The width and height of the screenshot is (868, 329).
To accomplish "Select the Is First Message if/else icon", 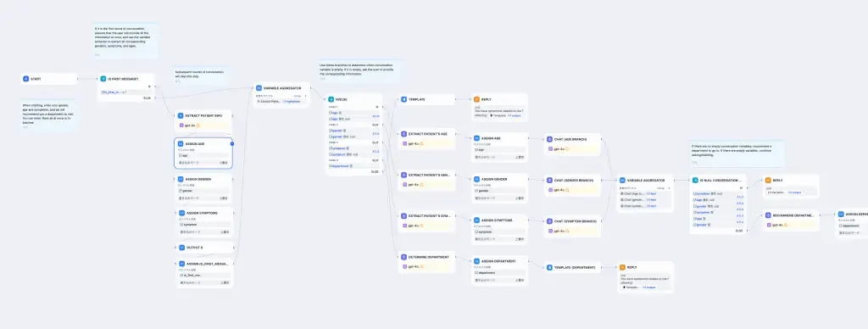I will [x=103, y=79].
